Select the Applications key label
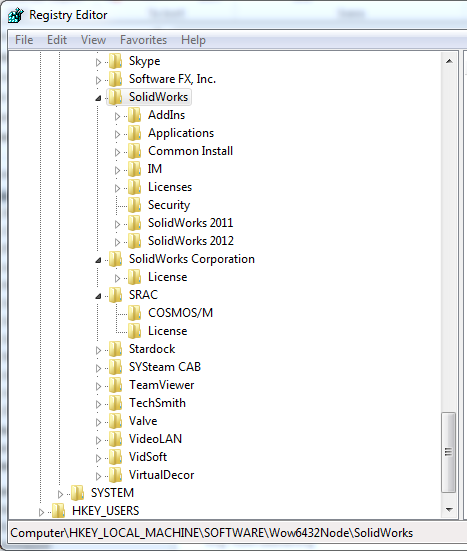Viewport: 467px width, 551px height. point(181,133)
